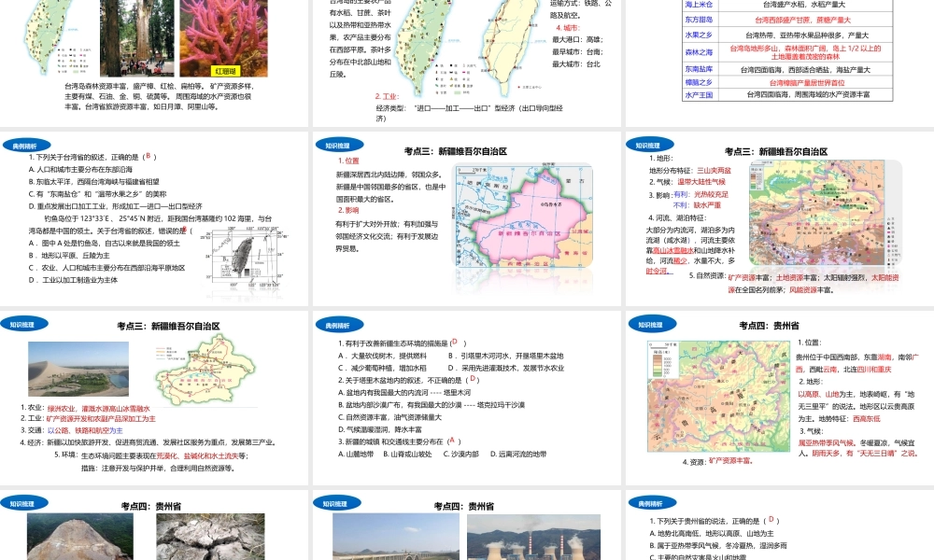Click title 考点三 on Xinjiang 位置 slide
The image size is (934, 560).
point(456,151)
